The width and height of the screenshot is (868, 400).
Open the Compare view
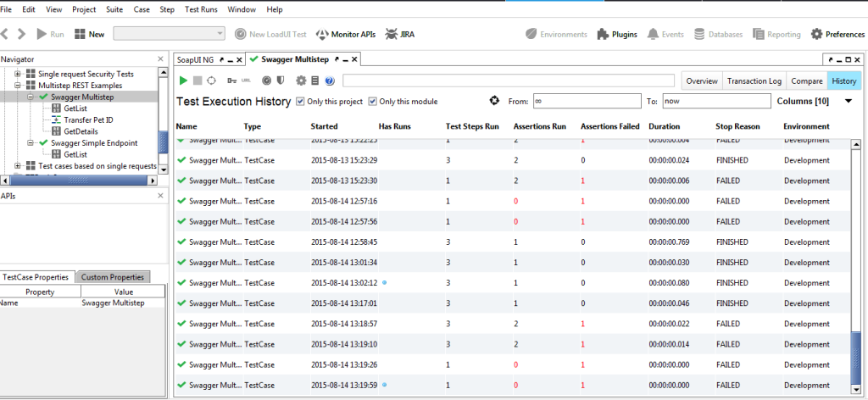[x=807, y=81]
